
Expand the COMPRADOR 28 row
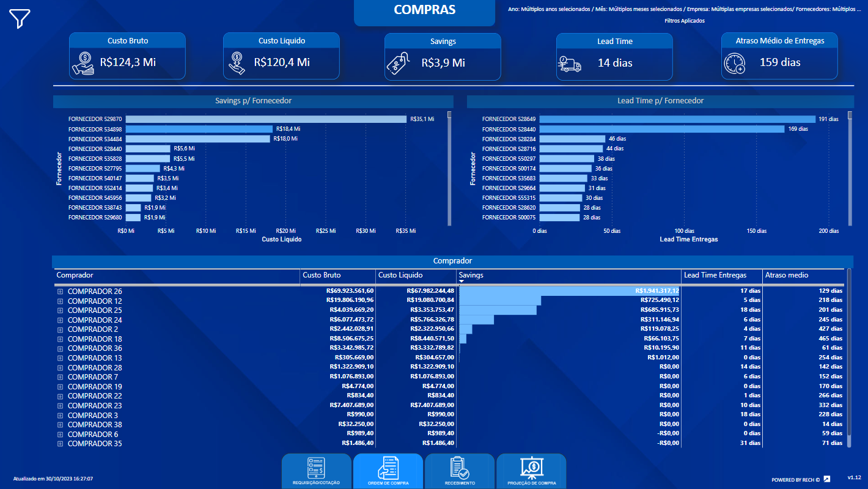(61, 368)
